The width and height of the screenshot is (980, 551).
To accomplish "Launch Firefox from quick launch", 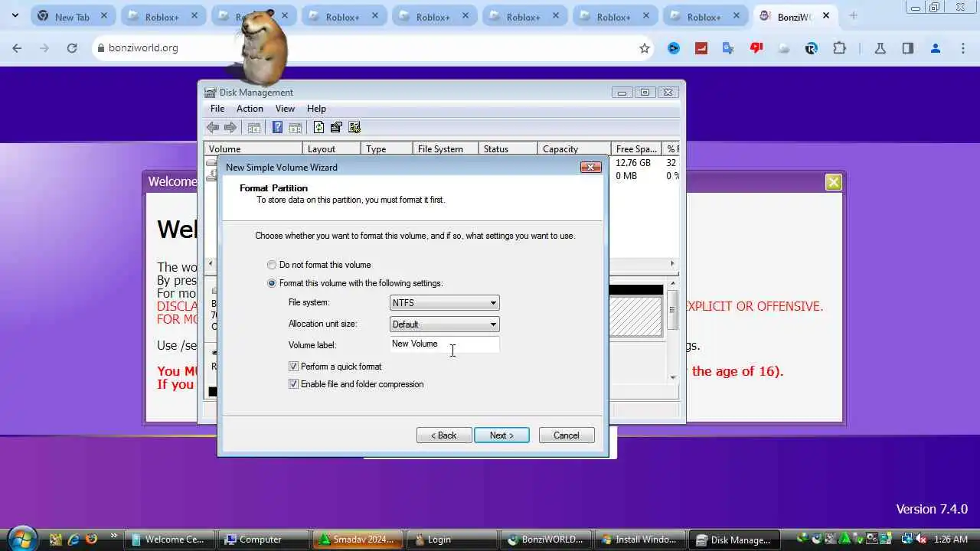I will point(92,540).
